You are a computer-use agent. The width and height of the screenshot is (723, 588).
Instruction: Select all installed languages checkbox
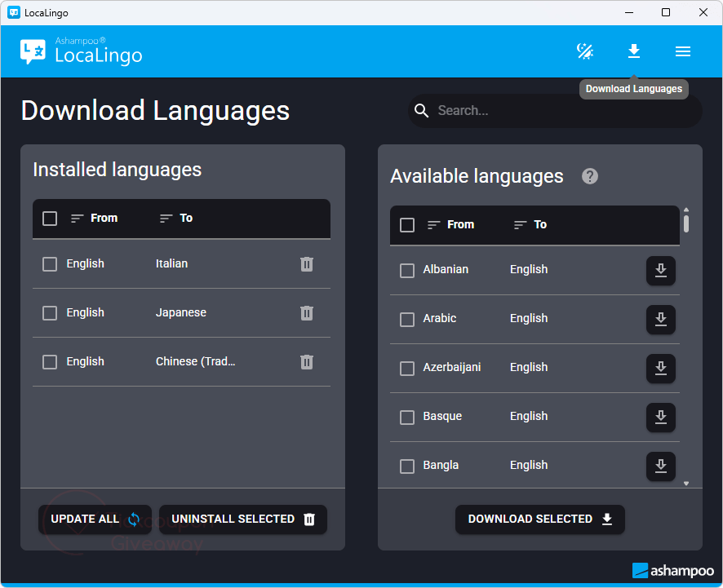tap(50, 218)
